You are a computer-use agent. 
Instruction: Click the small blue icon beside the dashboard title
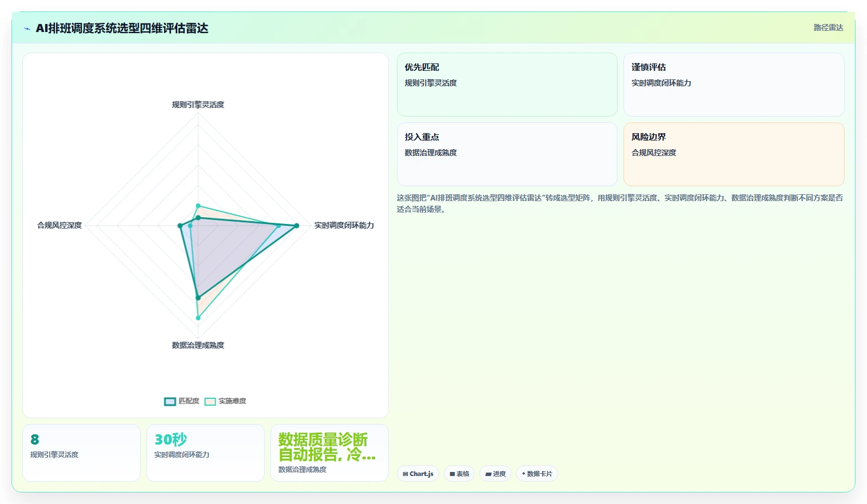(27, 29)
